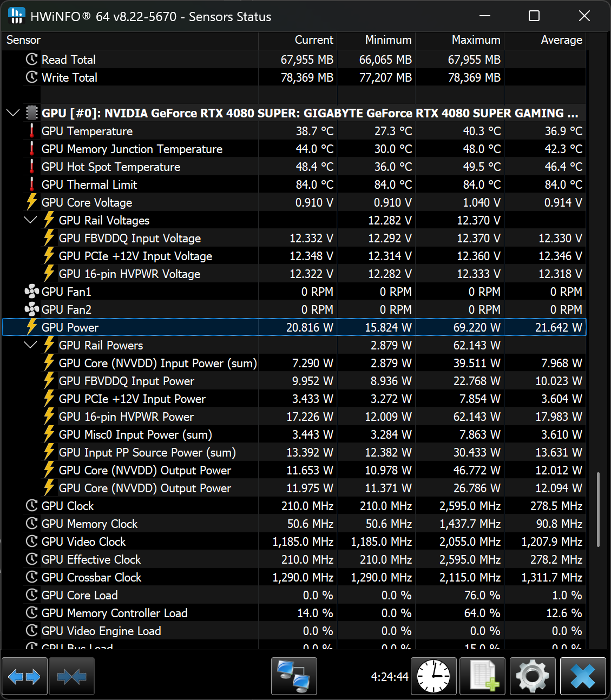Select GPU Input PP Source Power (sum) row
611x700 pixels.
click(x=294, y=452)
